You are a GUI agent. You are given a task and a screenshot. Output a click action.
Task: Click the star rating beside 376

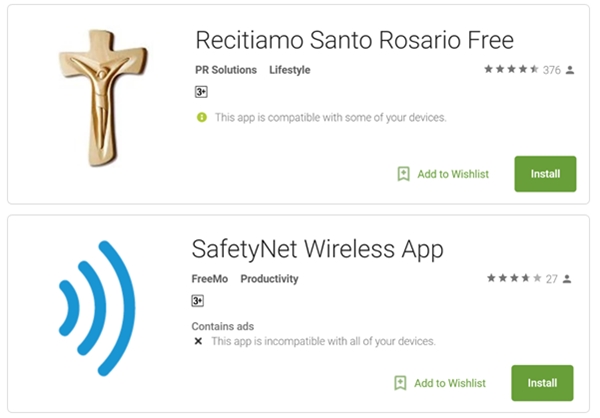pyautogui.click(x=511, y=70)
